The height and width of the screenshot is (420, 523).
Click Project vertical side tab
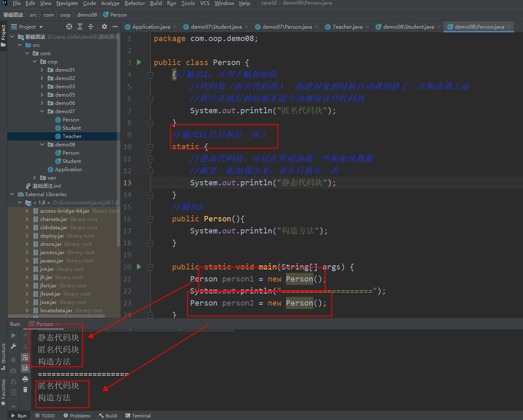click(3, 35)
